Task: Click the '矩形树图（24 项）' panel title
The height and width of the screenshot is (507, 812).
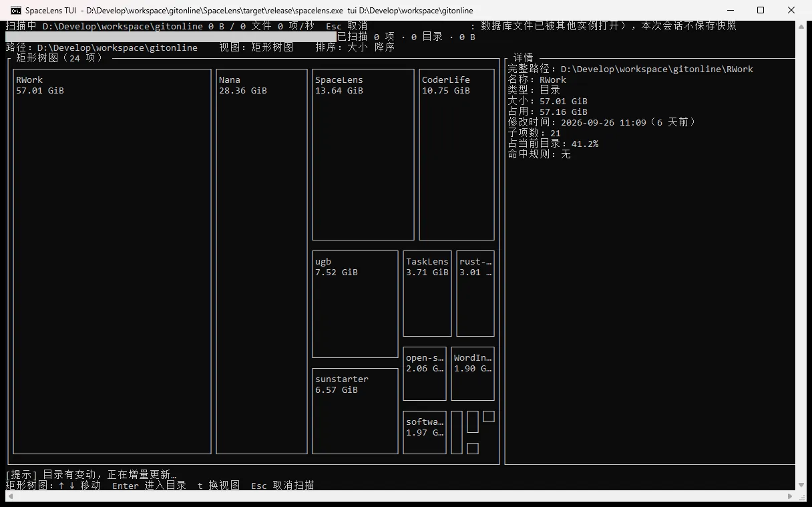Action: click(60, 58)
